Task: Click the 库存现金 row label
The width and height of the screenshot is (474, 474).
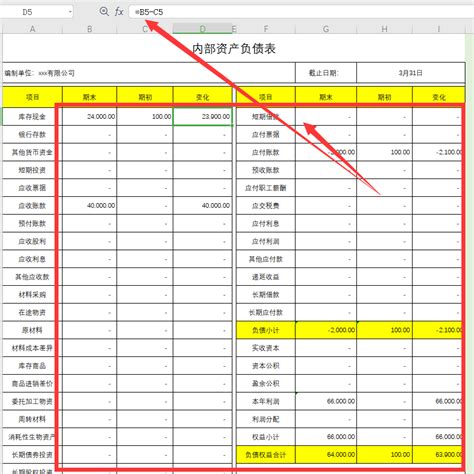Action: coord(32,117)
